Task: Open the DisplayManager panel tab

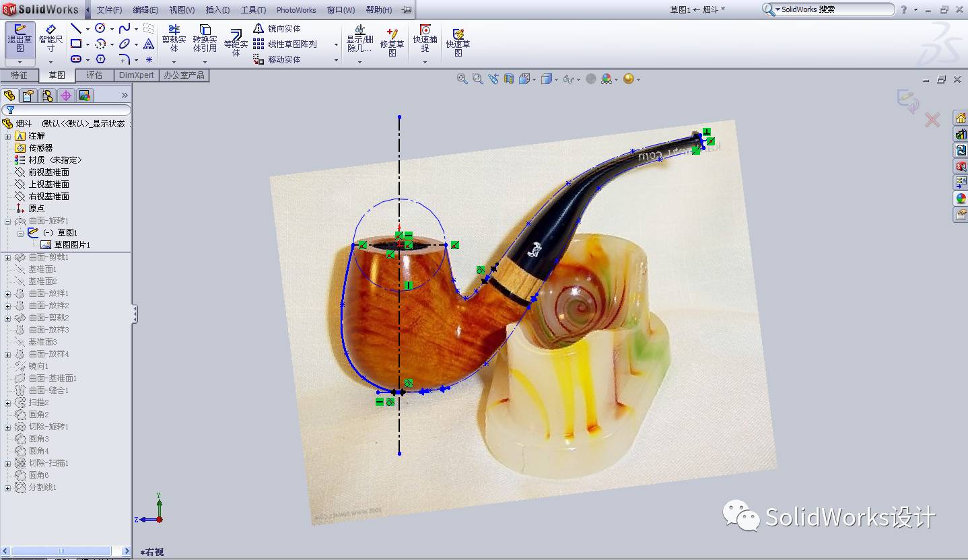Action: coord(85,96)
